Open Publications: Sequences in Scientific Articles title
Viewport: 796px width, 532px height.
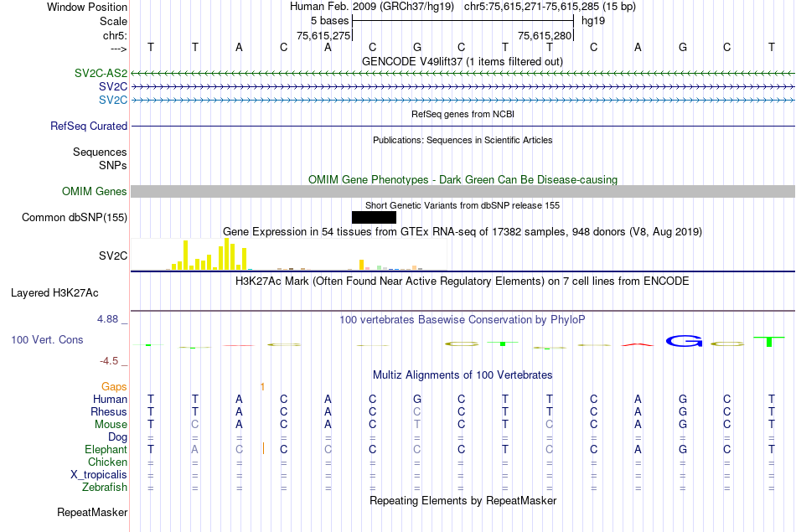(463, 140)
